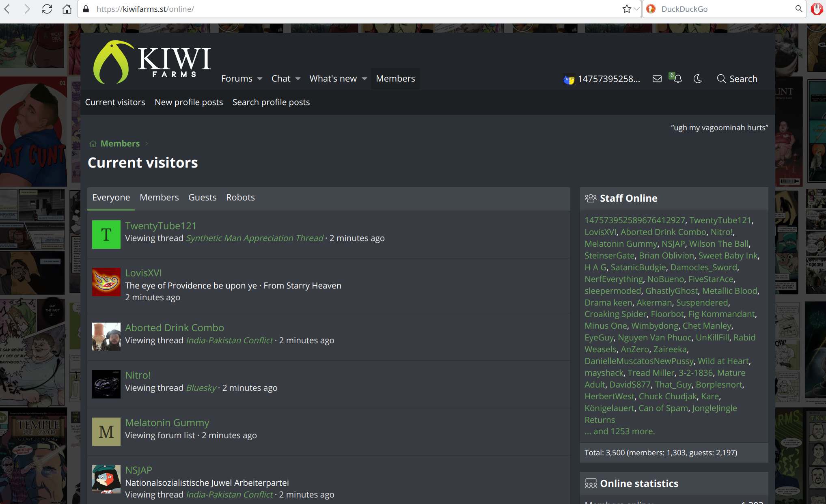
Task: Click the Members breadcrumb home icon
Action: [x=93, y=144]
